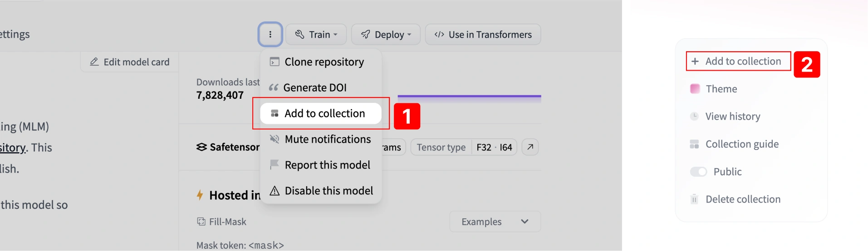Click the Disable this model warning icon
Viewport: 868px width, 251px height.
pyautogui.click(x=275, y=191)
